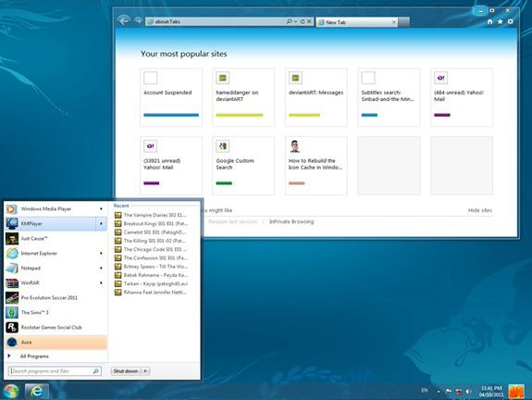Open deviantART: Messages tile
The height and width of the screenshot is (400, 532).
tap(316, 97)
